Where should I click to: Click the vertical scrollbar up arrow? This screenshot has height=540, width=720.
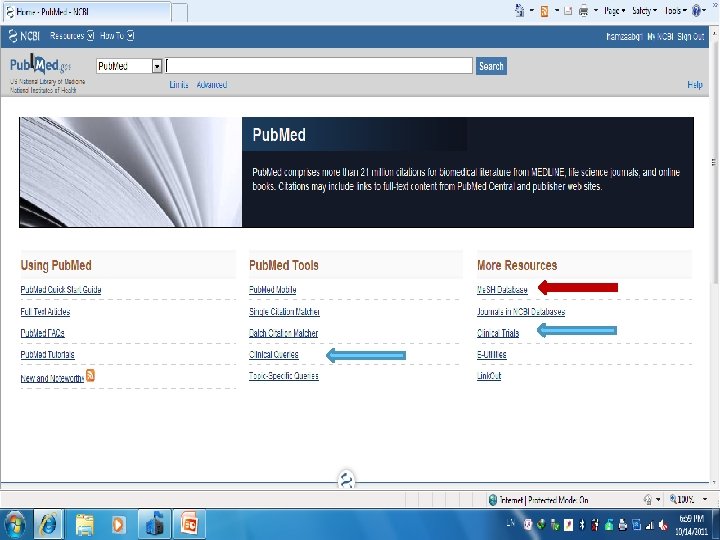pos(714,33)
